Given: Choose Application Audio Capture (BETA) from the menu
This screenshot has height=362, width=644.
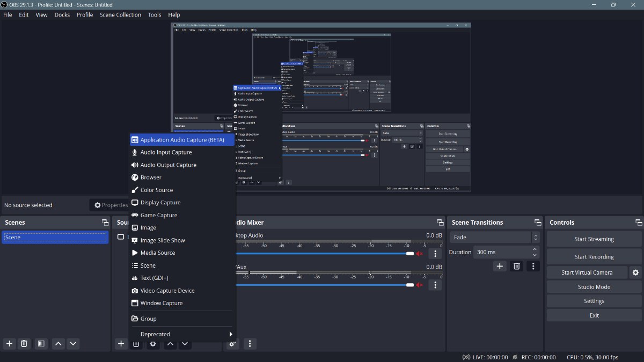Looking at the screenshot, I should click(182, 140).
